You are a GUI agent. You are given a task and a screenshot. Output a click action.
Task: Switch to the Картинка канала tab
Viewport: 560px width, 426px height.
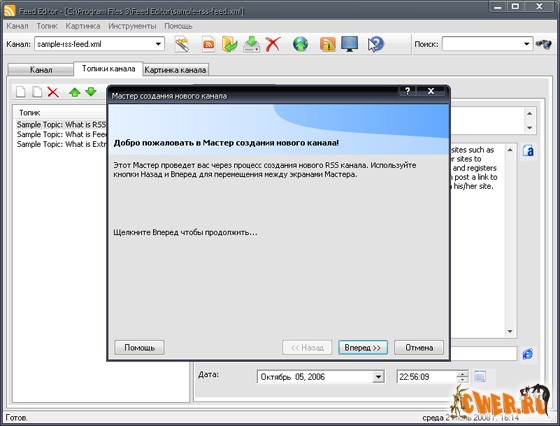(x=175, y=70)
